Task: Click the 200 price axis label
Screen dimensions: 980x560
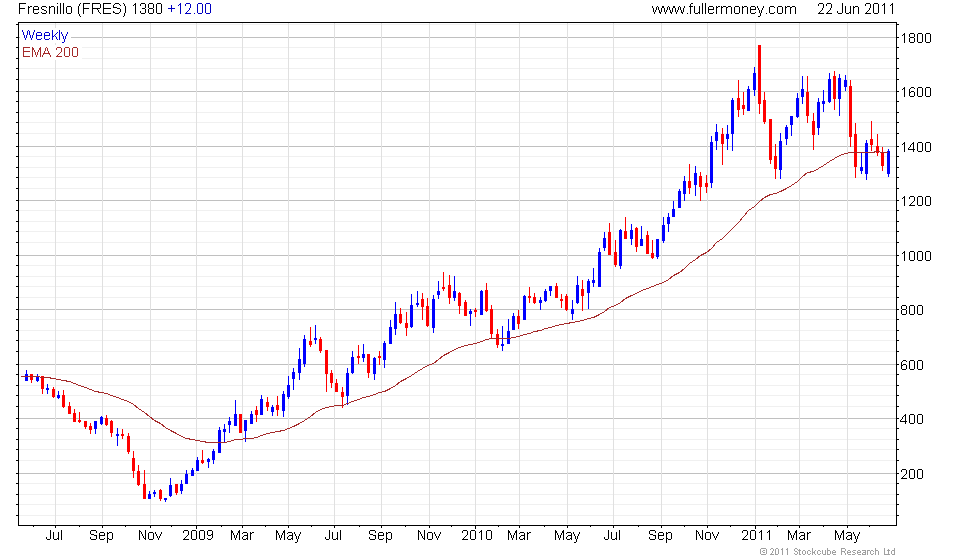Action: coord(912,474)
